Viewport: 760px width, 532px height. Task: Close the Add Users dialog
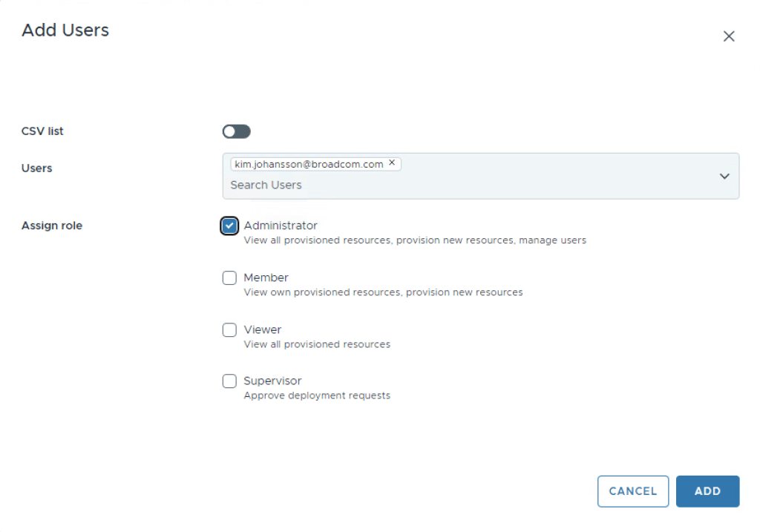point(729,36)
